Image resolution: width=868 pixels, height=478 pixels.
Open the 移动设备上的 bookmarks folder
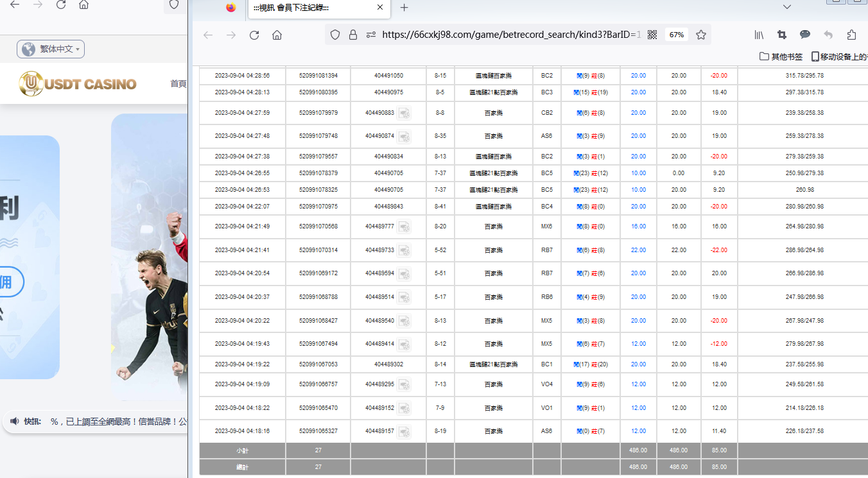(839, 56)
